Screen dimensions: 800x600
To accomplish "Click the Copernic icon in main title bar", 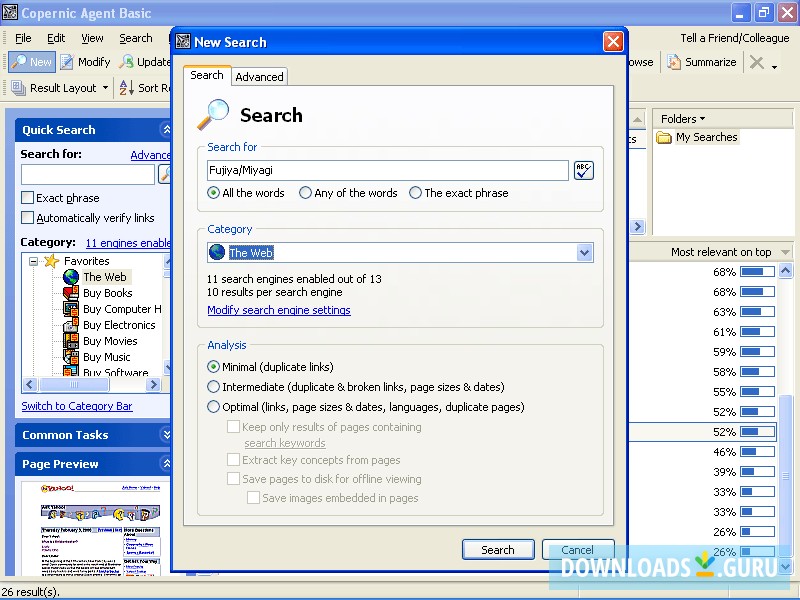I will 10,12.
